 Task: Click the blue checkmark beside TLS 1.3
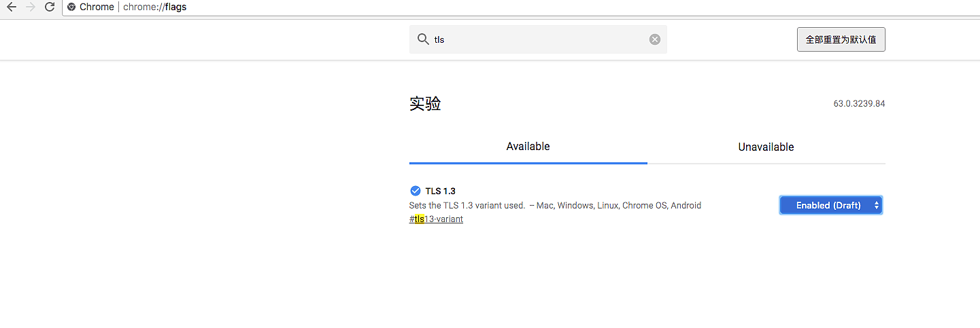tap(416, 191)
